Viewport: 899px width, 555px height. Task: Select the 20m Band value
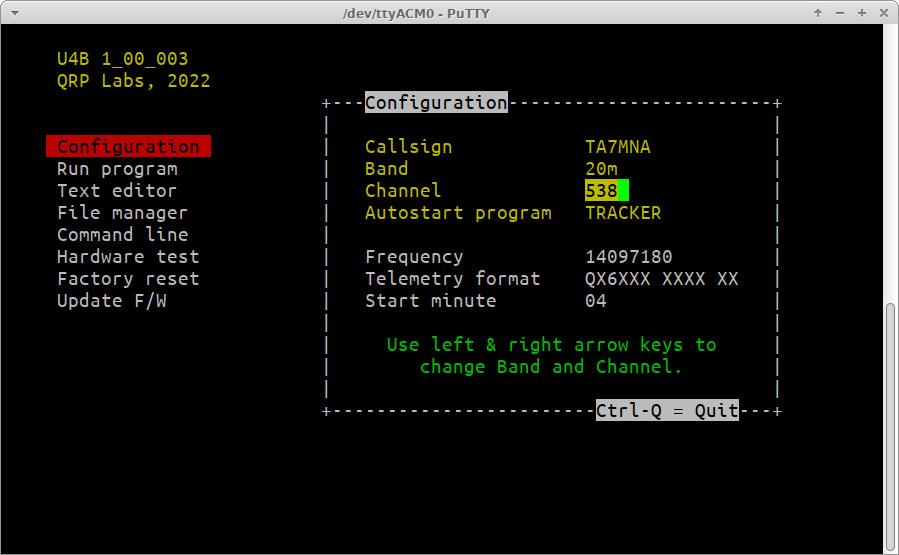click(x=601, y=169)
